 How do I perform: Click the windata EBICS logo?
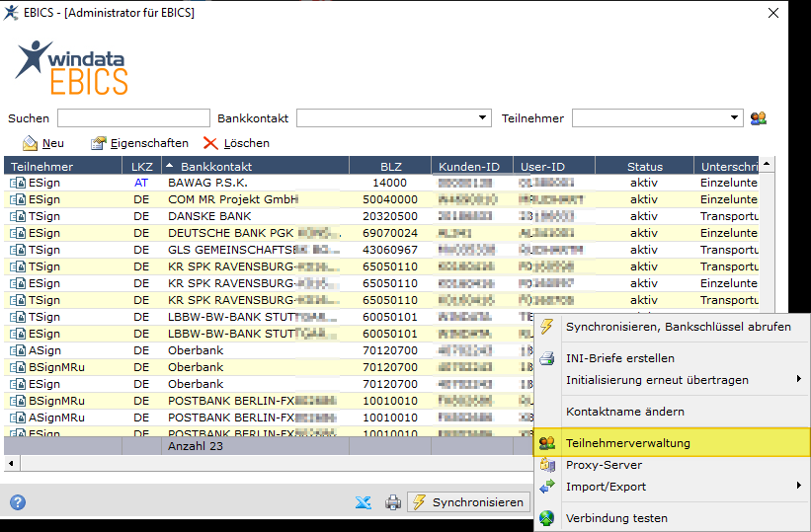[71, 68]
